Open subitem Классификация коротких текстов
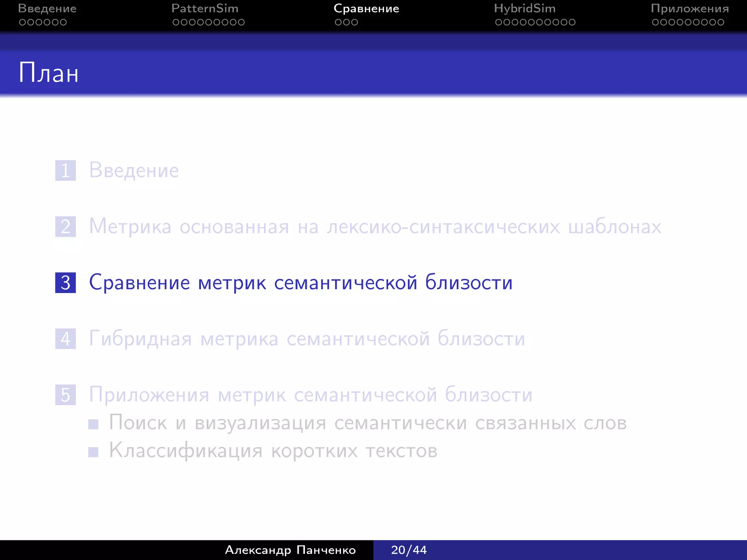Image resolution: width=747 pixels, height=560 pixels. (x=273, y=451)
